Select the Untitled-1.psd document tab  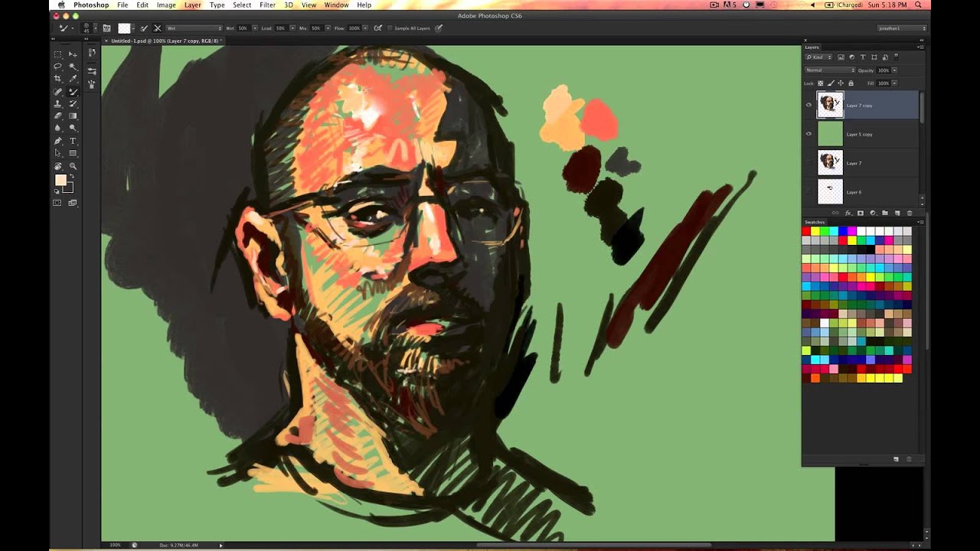pyautogui.click(x=164, y=41)
